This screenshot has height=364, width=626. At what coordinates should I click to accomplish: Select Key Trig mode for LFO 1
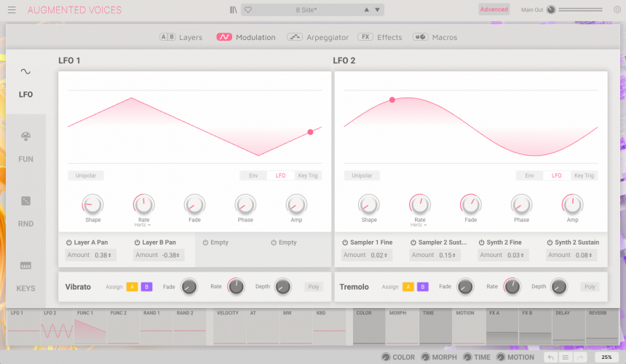coord(308,175)
